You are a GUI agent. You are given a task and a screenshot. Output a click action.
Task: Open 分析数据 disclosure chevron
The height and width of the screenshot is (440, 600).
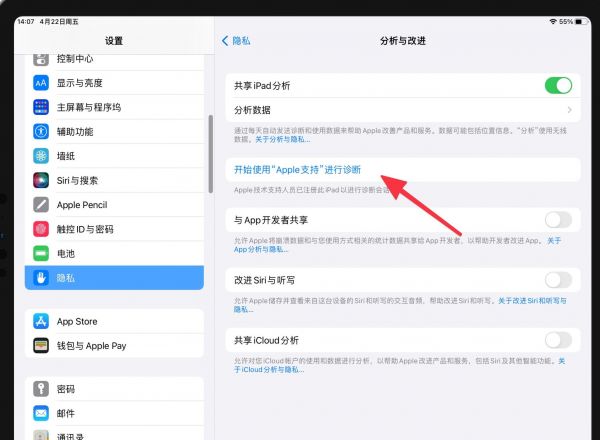click(x=569, y=110)
